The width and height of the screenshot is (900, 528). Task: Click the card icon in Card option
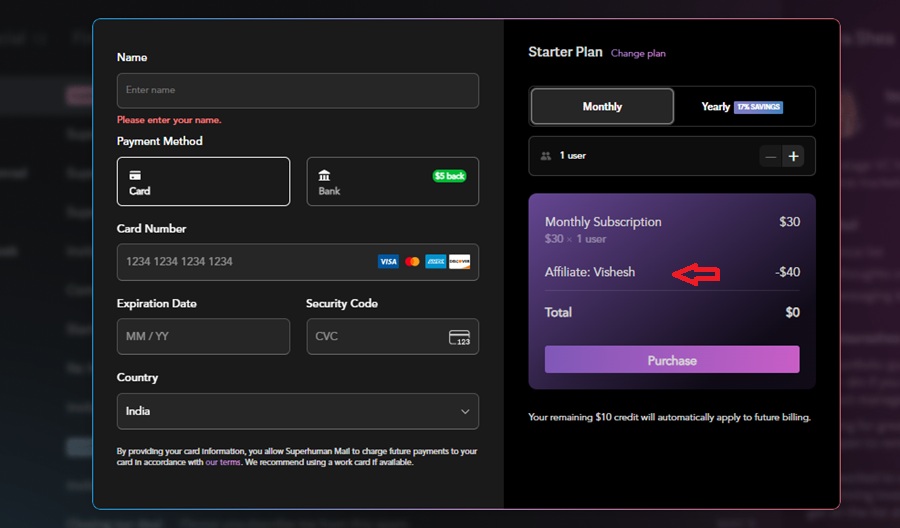click(x=135, y=176)
